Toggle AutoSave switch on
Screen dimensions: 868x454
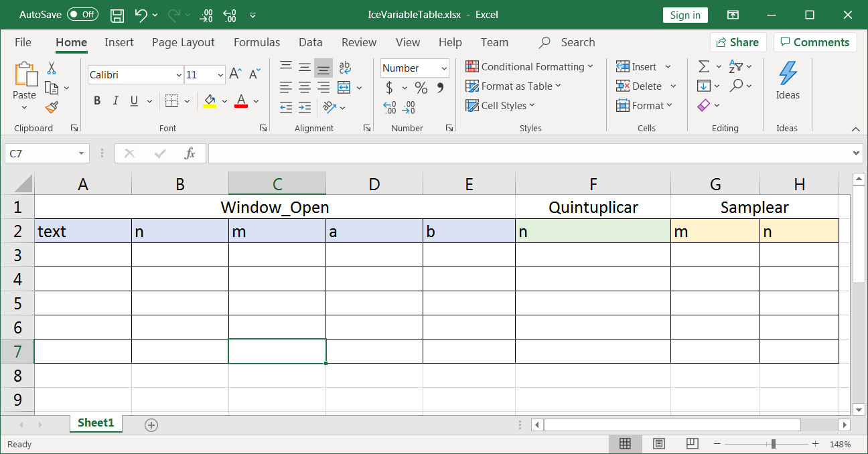coord(82,15)
